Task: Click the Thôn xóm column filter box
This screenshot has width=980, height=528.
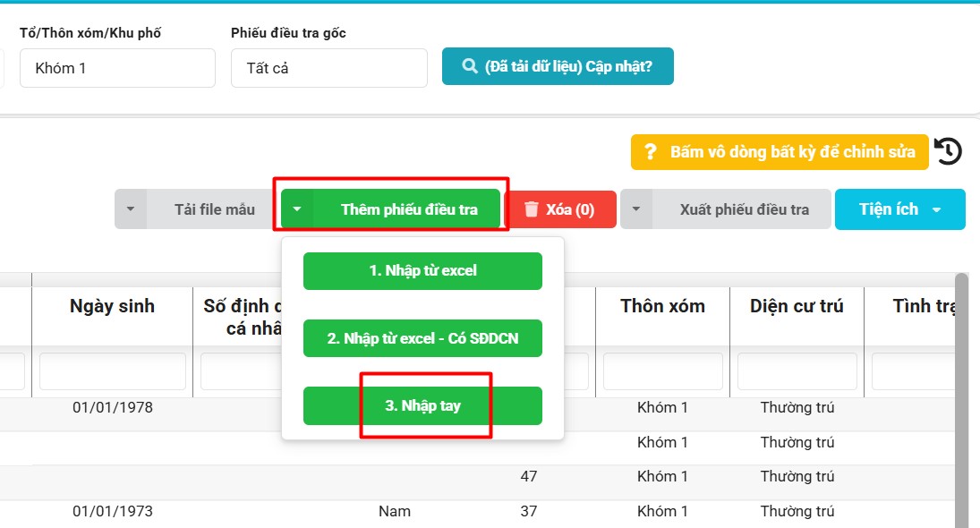Action: [662, 371]
